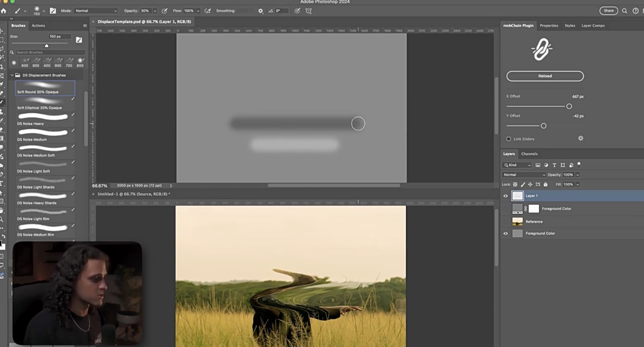Enable the Link Sliders checkbox
The image size is (644, 347).
[509, 139]
